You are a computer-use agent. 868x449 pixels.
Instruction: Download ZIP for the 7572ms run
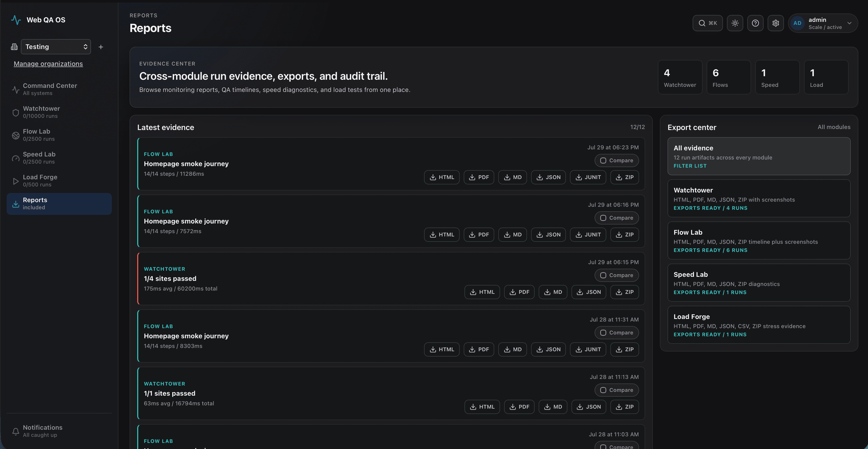625,235
